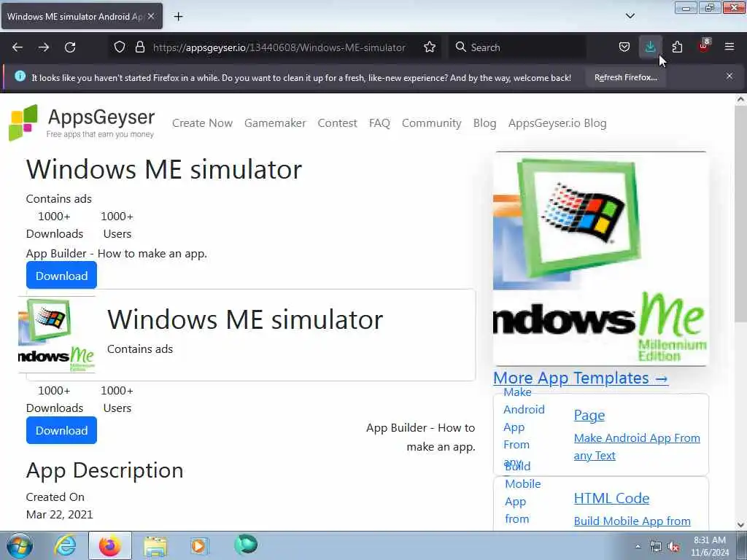Reload the current page

click(70, 47)
